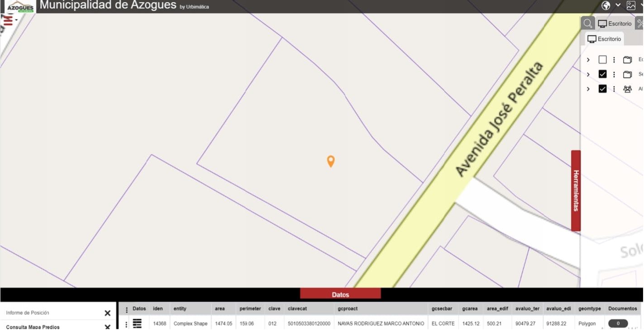644x332 pixels.
Task: Close the Consulta Mapa Predios entry
Action: pos(107,327)
